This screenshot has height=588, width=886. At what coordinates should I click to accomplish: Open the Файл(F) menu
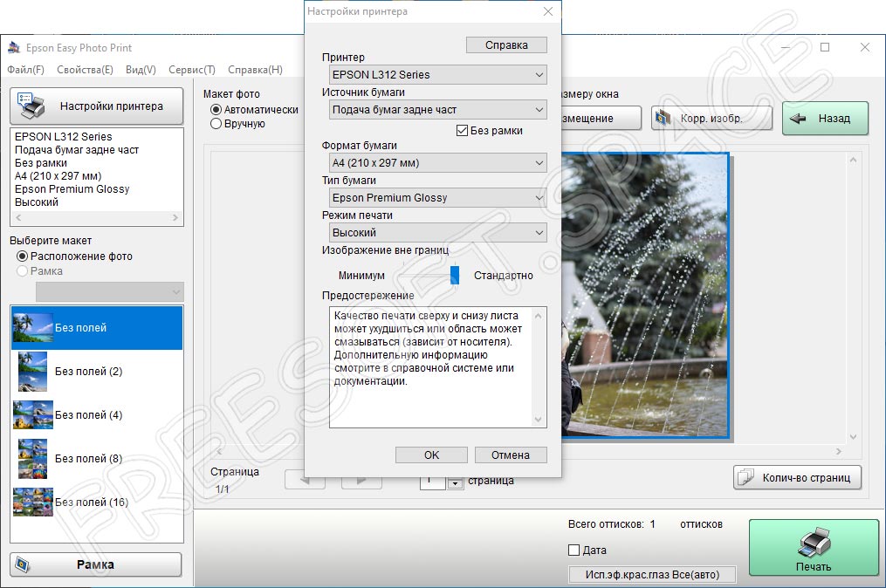pos(25,70)
